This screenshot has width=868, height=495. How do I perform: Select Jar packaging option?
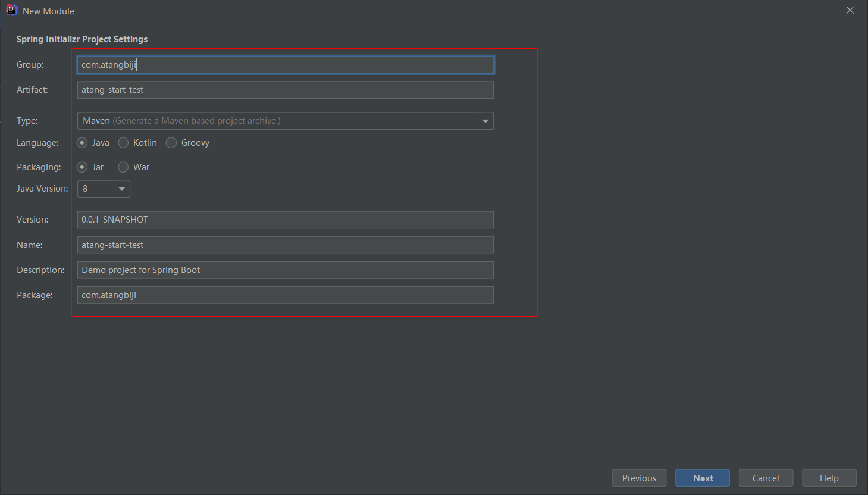coord(83,167)
